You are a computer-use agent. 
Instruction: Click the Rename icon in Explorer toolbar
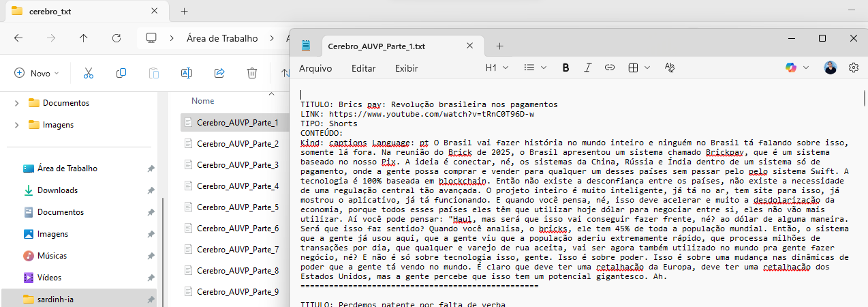tap(186, 73)
